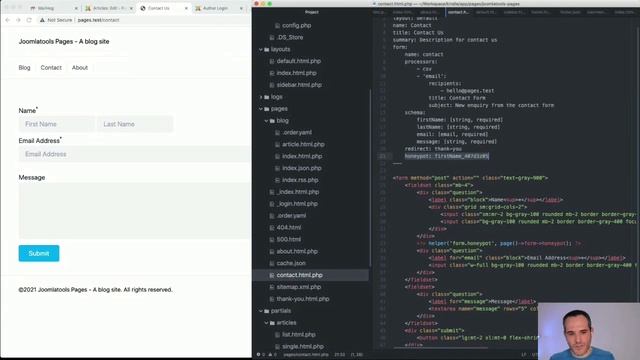Image resolution: width=640 pixels, height=360 pixels.
Task: Click the Not Secure warning icon
Action: [x=42, y=20]
